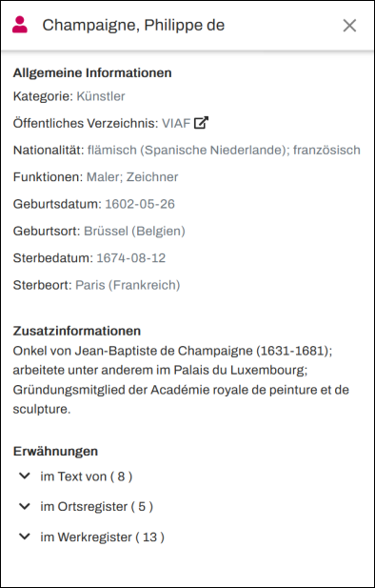Open 'im Text von ( 8 )' mentions
The width and height of the screenshot is (375, 588).
click(x=87, y=476)
